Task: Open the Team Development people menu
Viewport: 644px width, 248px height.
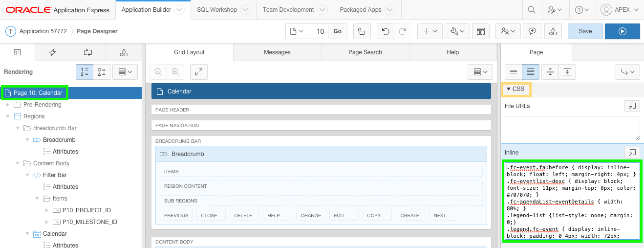Action: [x=508, y=31]
